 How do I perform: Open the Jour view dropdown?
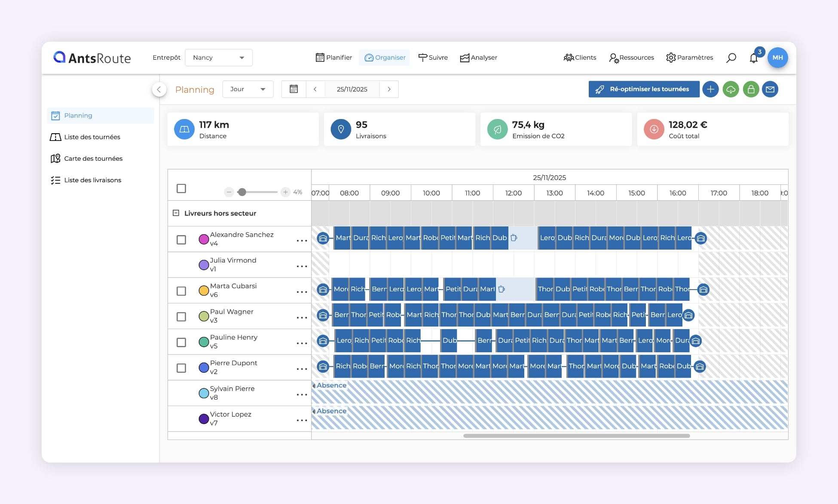pos(248,89)
